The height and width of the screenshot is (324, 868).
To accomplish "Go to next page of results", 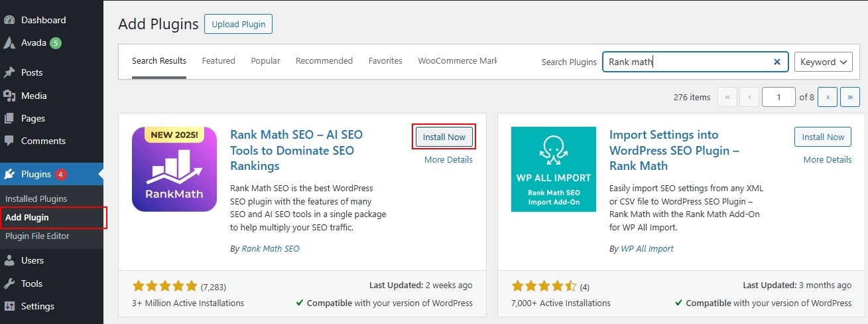I will pyautogui.click(x=827, y=97).
